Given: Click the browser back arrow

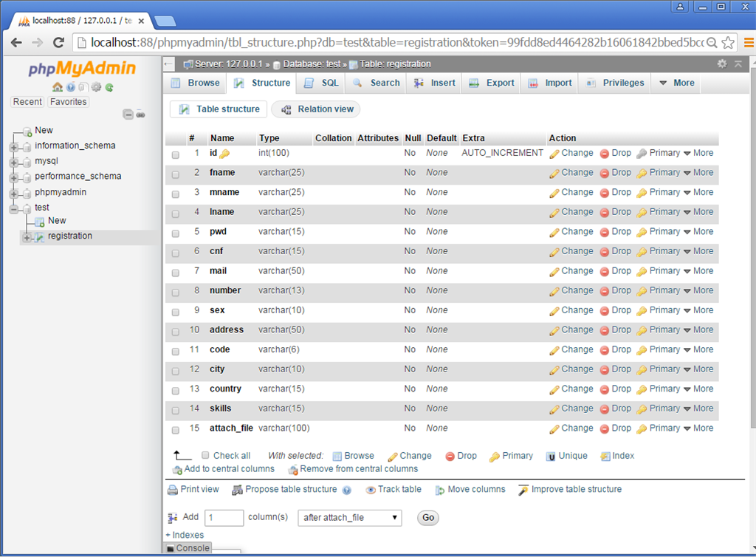Looking at the screenshot, I should [16, 42].
